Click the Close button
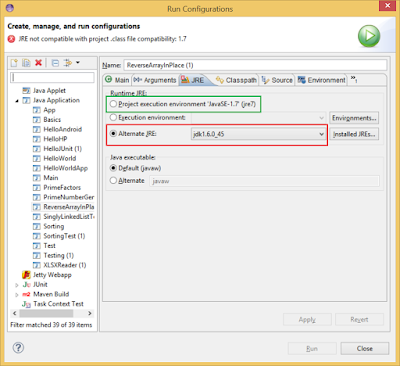This screenshot has width=400, height=366. pos(365,349)
